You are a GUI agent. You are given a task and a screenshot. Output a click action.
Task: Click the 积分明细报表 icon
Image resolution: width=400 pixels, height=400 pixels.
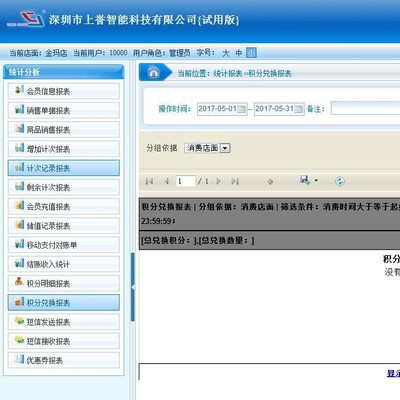[19, 282]
